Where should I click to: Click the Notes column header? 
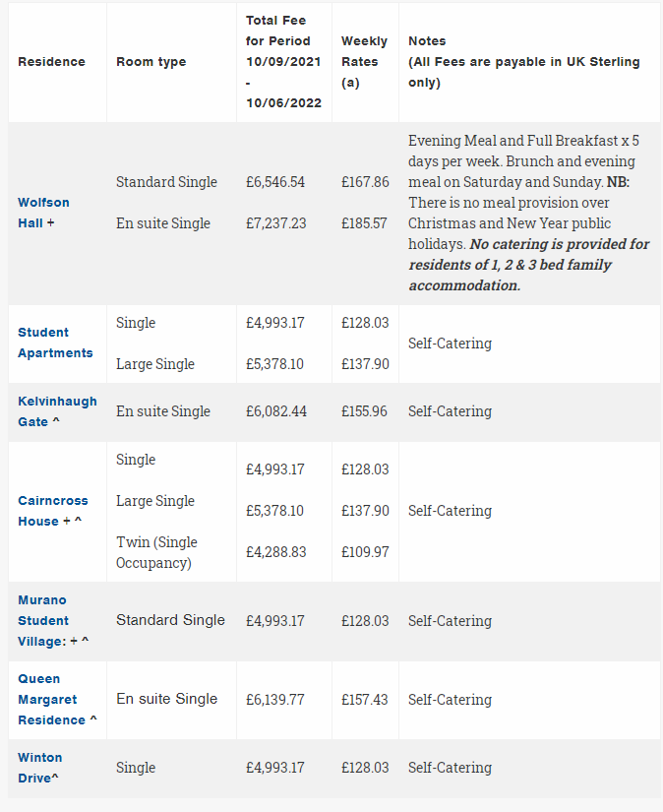point(427,41)
